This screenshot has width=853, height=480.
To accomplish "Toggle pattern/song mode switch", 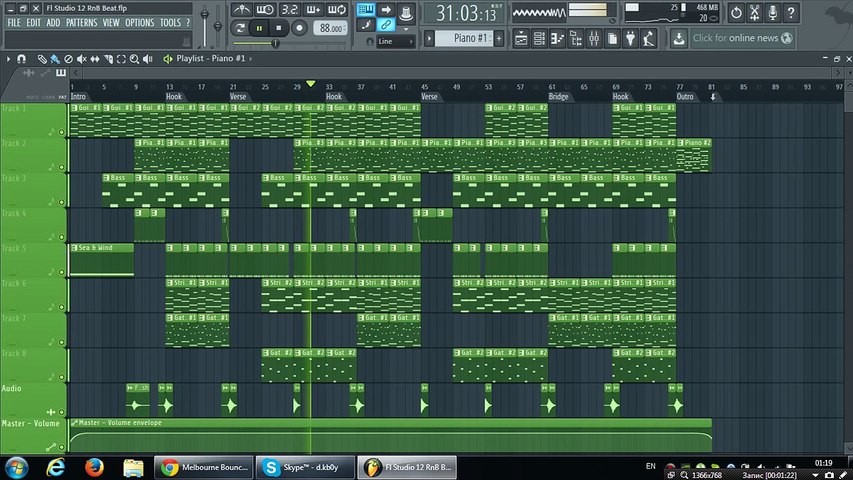I will point(241,29).
